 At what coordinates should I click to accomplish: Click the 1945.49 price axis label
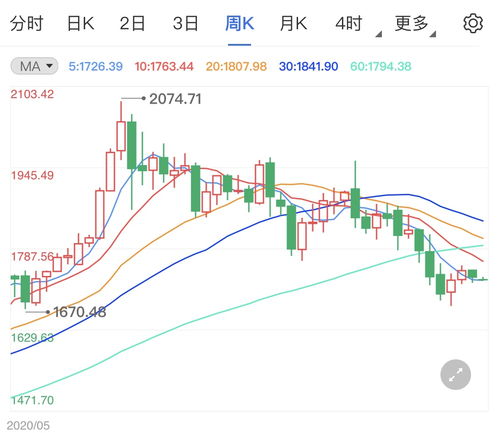32,175
